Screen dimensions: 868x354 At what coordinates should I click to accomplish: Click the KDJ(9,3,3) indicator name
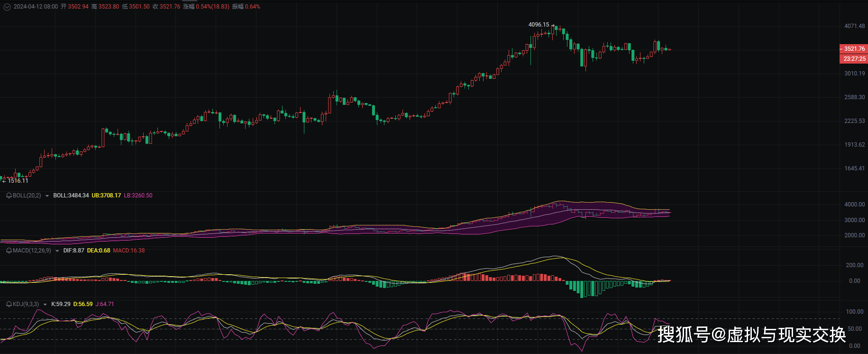click(26, 304)
